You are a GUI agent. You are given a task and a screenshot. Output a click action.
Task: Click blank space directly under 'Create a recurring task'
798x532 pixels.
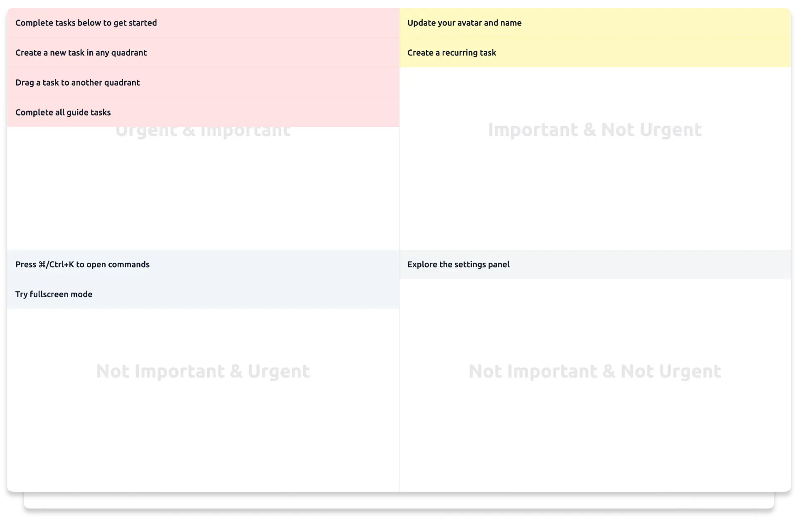click(452, 83)
